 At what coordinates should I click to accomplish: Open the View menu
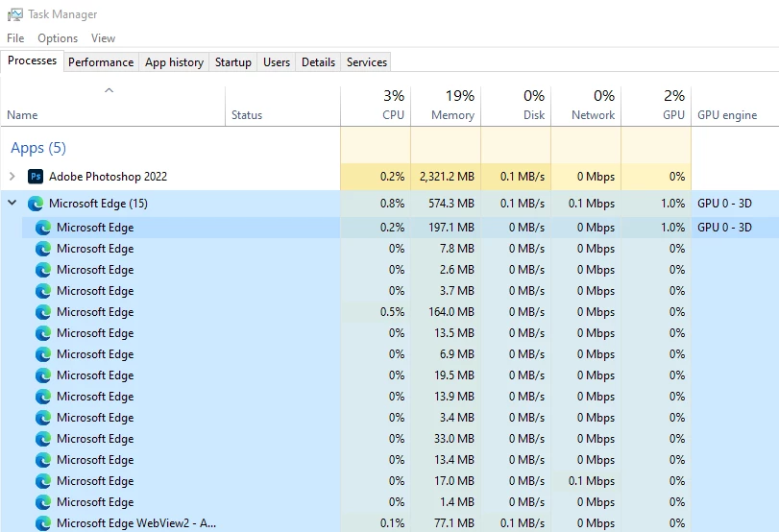click(x=103, y=38)
